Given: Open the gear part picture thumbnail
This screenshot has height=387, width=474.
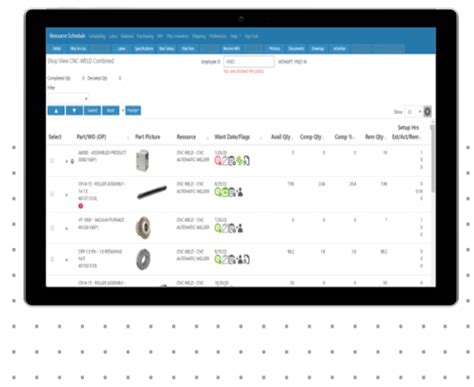Looking at the screenshot, I should point(144,228).
